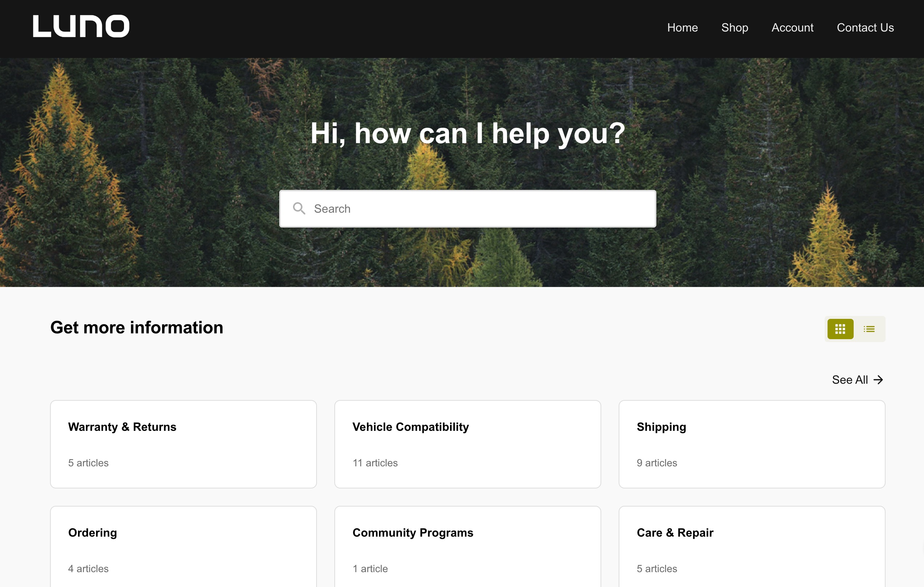Open the Account page
Image resolution: width=924 pixels, height=587 pixels.
point(792,27)
